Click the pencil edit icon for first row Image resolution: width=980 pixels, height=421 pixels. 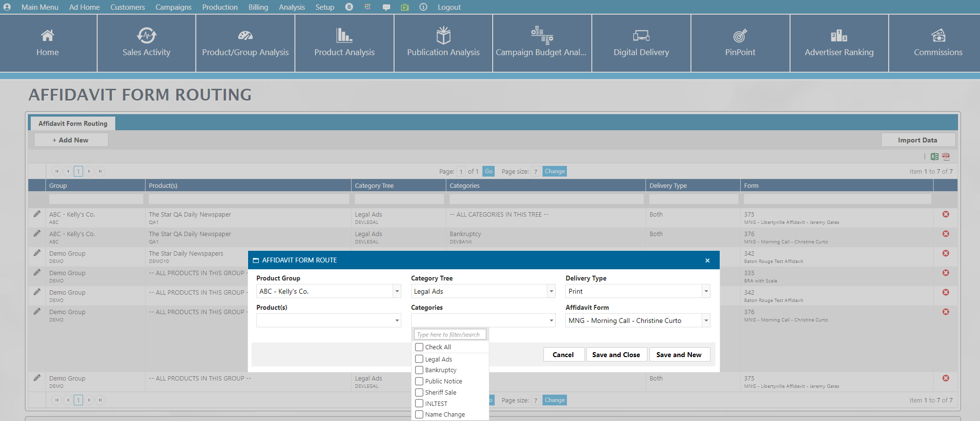click(x=37, y=214)
